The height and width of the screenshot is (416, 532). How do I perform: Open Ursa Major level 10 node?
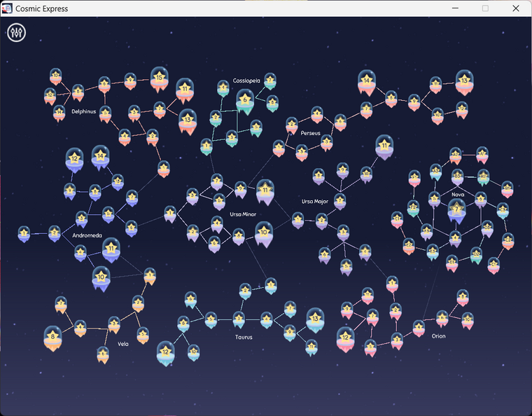(366, 175)
